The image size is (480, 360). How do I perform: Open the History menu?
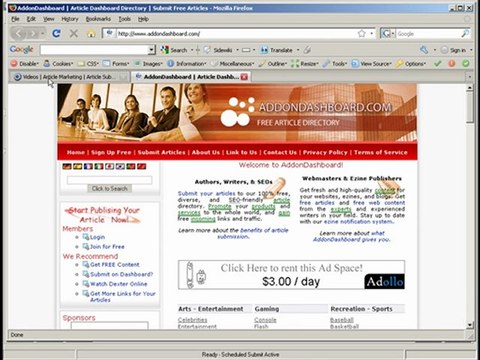[x=70, y=19]
